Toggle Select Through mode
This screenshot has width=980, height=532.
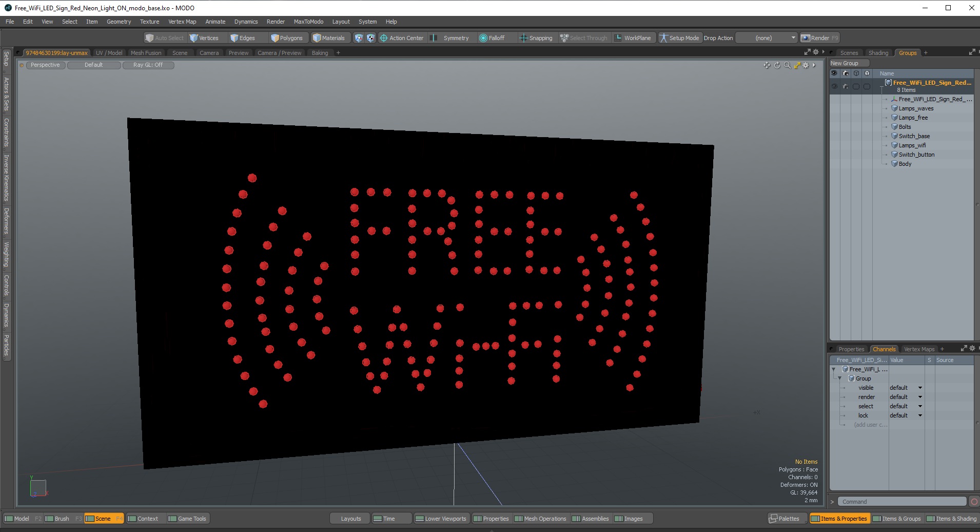(x=583, y=38)
